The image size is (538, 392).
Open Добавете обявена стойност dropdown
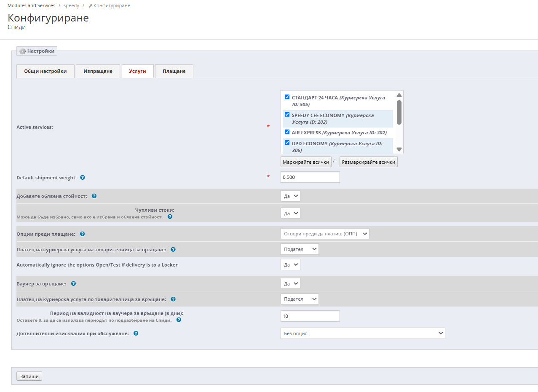(x=290, y=196)
